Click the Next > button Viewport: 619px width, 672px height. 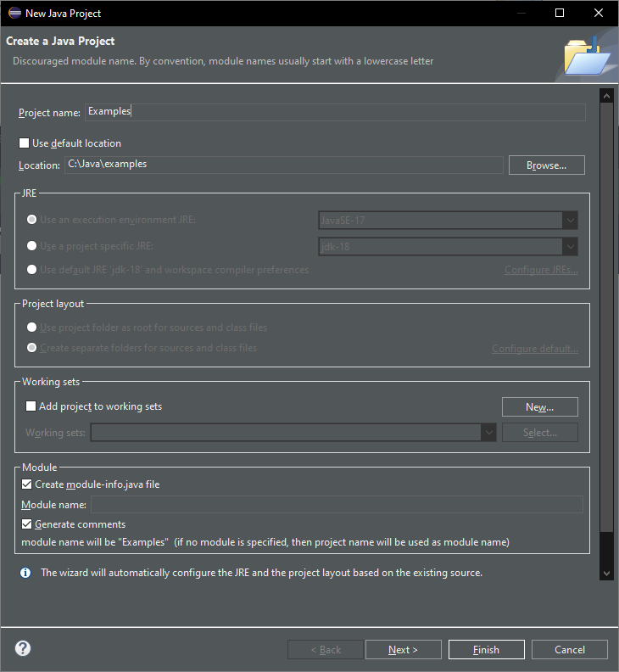[403, 650]
